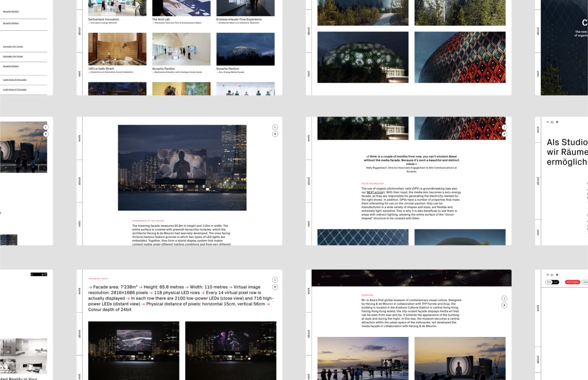
Task: Open the NEXT article link in solar text
Action: tap(375, 192)
